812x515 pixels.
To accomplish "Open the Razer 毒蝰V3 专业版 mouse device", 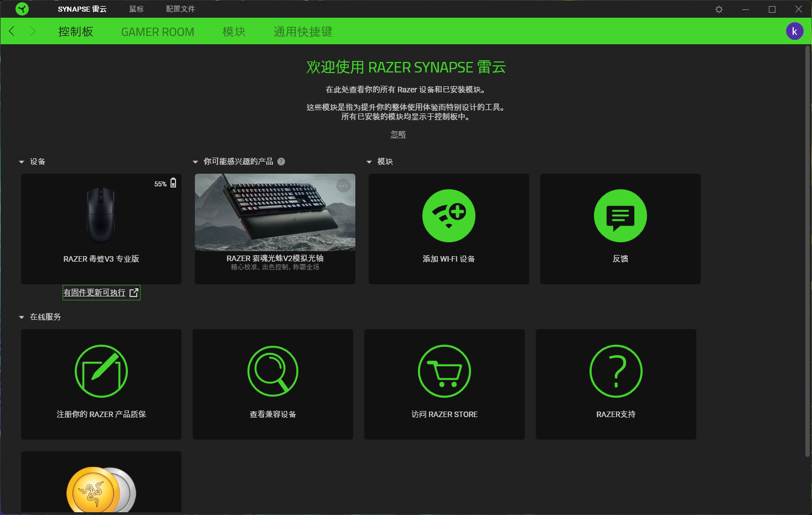I will tap(101, 229).
